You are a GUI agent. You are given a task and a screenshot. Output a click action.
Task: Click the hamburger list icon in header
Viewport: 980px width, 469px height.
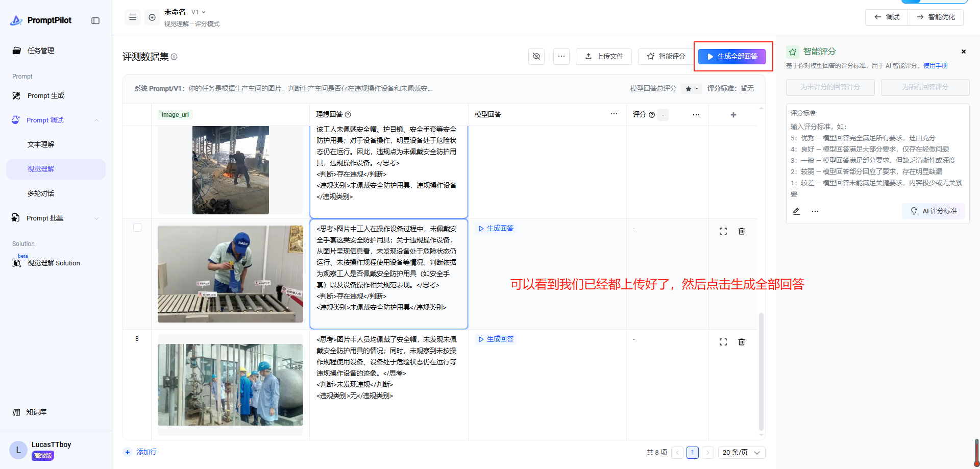click(133, 17)
